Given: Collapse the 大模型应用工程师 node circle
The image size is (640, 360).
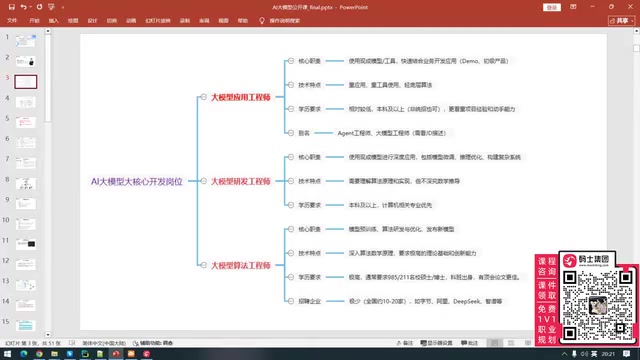Looking at the screenshot, I should (x=203, y=97).
